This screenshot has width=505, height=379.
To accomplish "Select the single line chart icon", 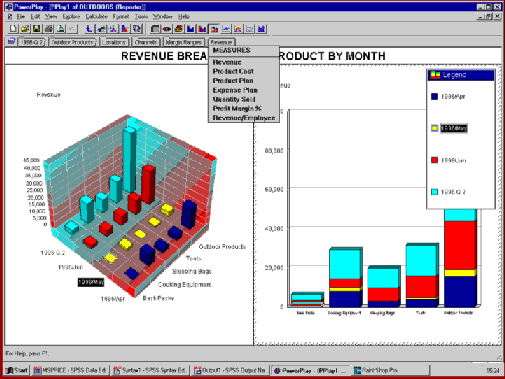I will tap(226, 29).
